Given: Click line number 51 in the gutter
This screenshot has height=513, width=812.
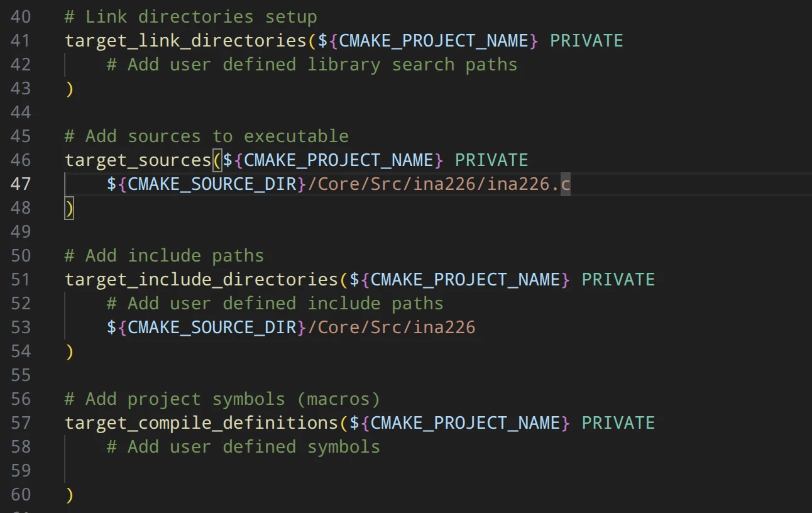Looking at the screenshot, I should (21, 279).
